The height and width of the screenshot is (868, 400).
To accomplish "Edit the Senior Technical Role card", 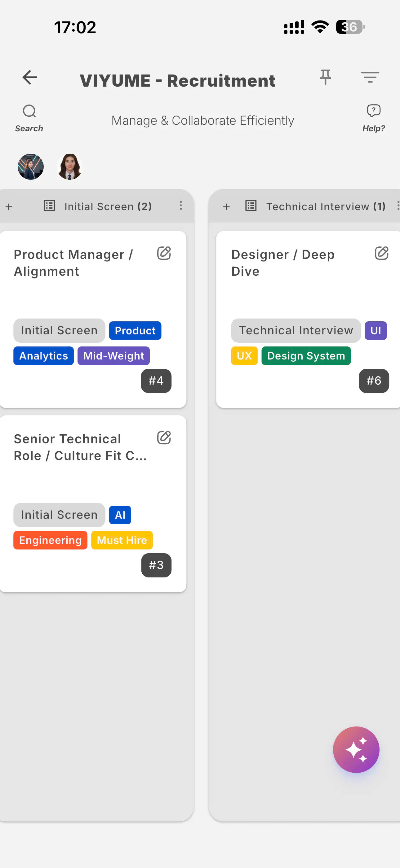I will pos(164,437).
